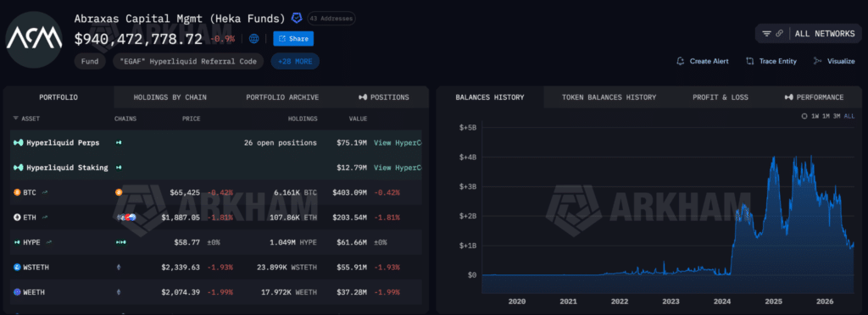The image size is (868, 315).
Task: Switch to the Portfolio tab
Action: (x=58, y=97)
